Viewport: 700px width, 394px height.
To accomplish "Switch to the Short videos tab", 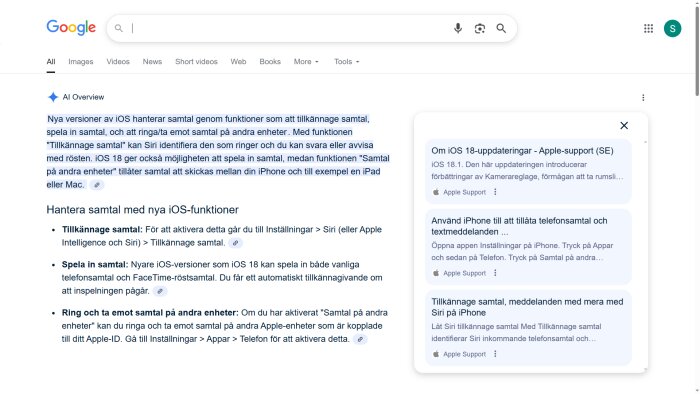I will pos(196,62).
